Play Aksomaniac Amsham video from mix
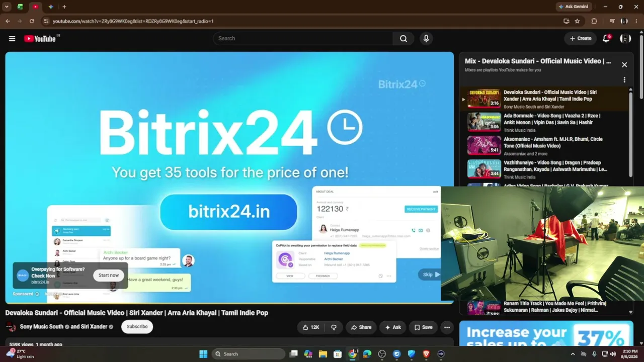644x362 pixels. pyautogui.click(x=546, y=146)
